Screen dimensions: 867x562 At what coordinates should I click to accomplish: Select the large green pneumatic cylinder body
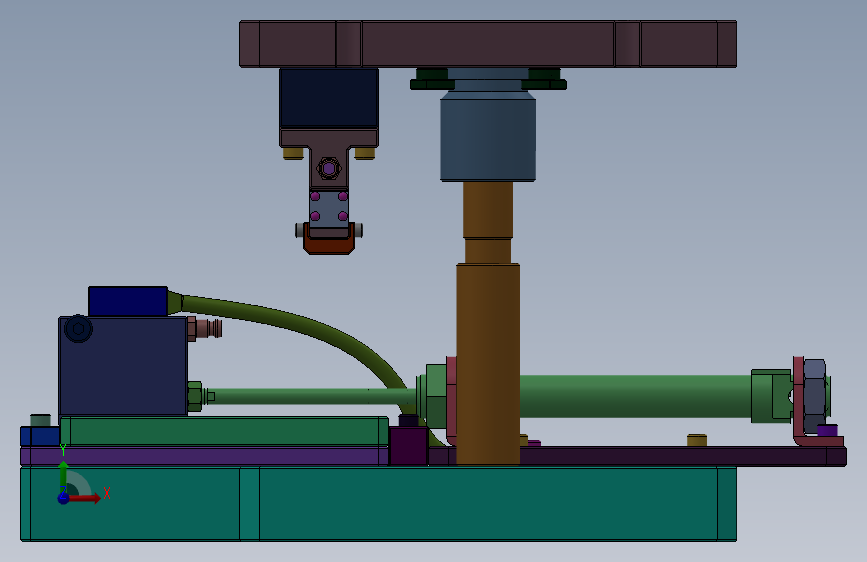(635, 397)
